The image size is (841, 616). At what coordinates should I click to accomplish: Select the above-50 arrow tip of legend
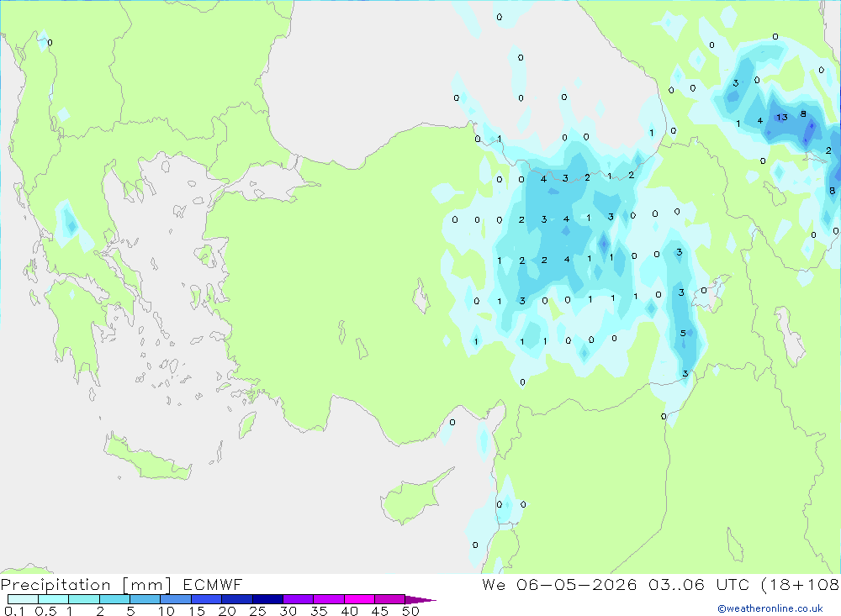tap(420, 599)
